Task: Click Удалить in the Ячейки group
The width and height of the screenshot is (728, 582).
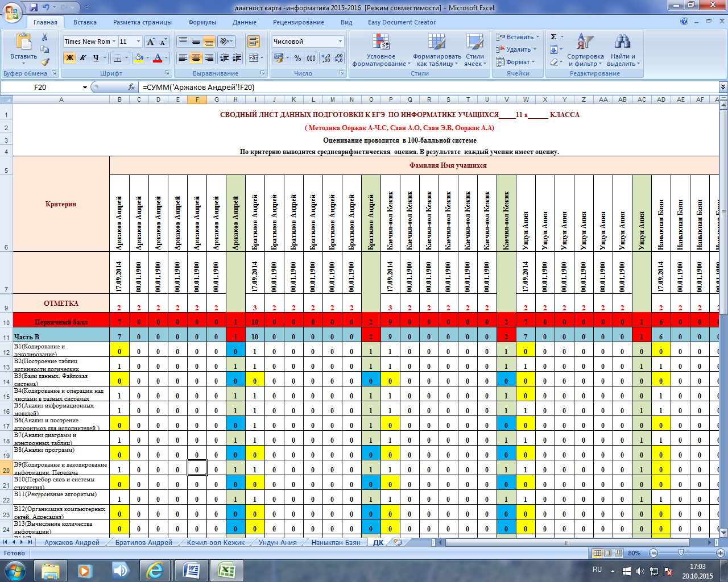Action: coord(516,49)
